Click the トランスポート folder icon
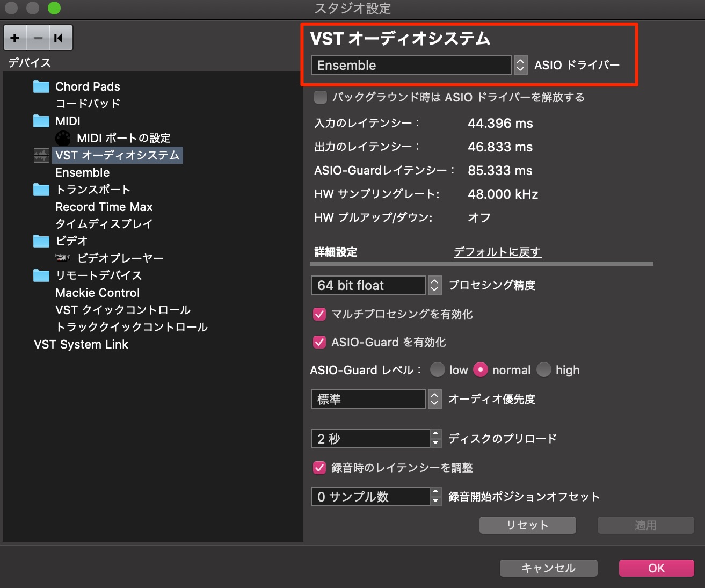Viewport: 705px width, 588px height. coord(41,190)
